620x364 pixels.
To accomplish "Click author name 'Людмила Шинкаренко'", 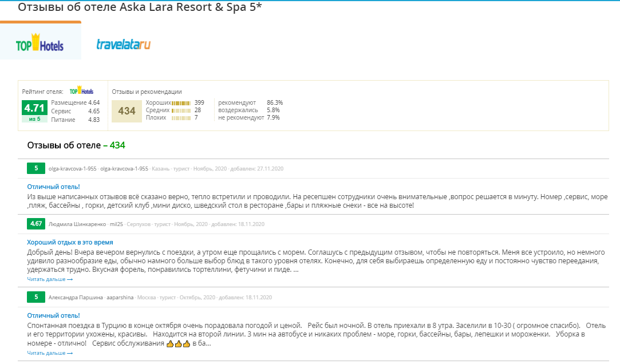I will (x=77, y=224).
